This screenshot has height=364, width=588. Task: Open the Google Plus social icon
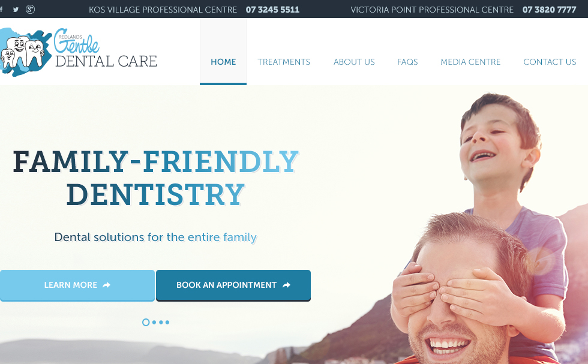pos(31,10)
